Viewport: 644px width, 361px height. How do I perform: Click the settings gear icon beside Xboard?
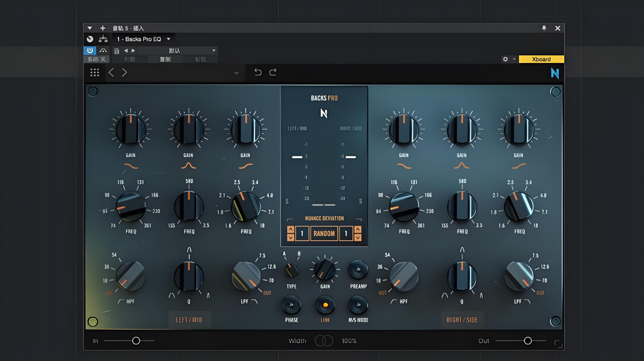[506, 59]
